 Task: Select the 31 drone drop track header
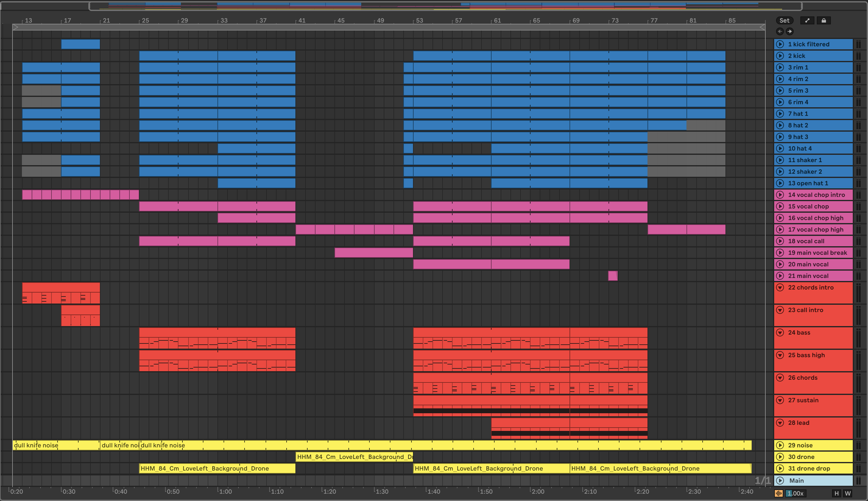pos(809,468)
